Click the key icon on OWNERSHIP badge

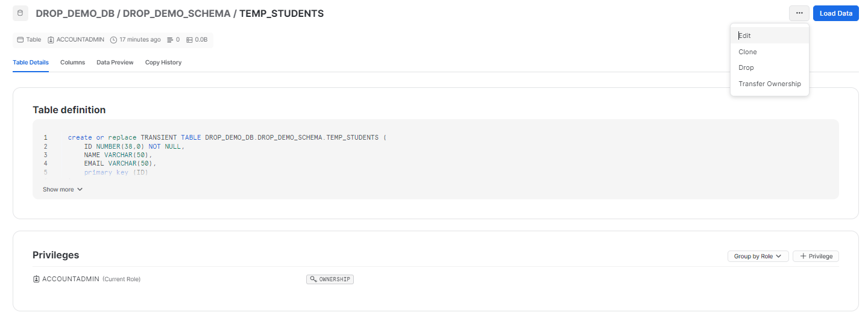tap(313, 279)
